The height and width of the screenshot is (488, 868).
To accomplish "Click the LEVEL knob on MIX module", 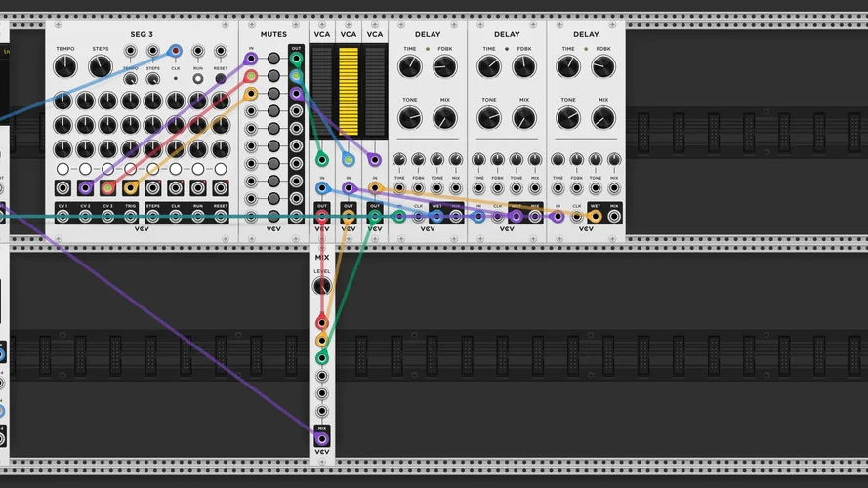I will [x=321, y=287].
